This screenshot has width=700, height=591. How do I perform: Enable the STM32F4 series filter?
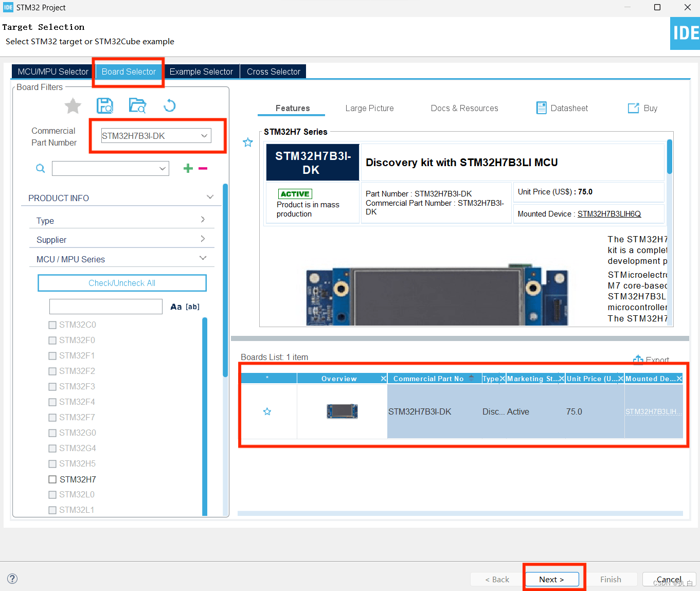pos(52,402)
